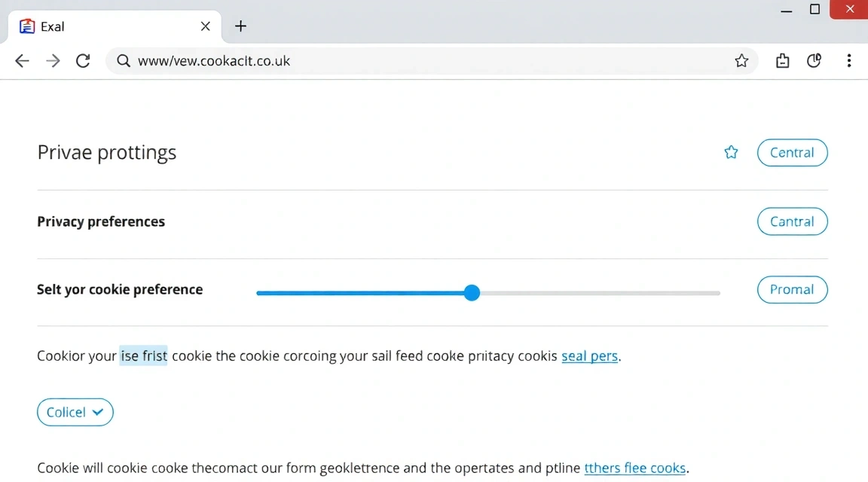The height and width of the screenshot is (482, 868).
Task: Click the search icon in the address bar
Action: (124, 61)
